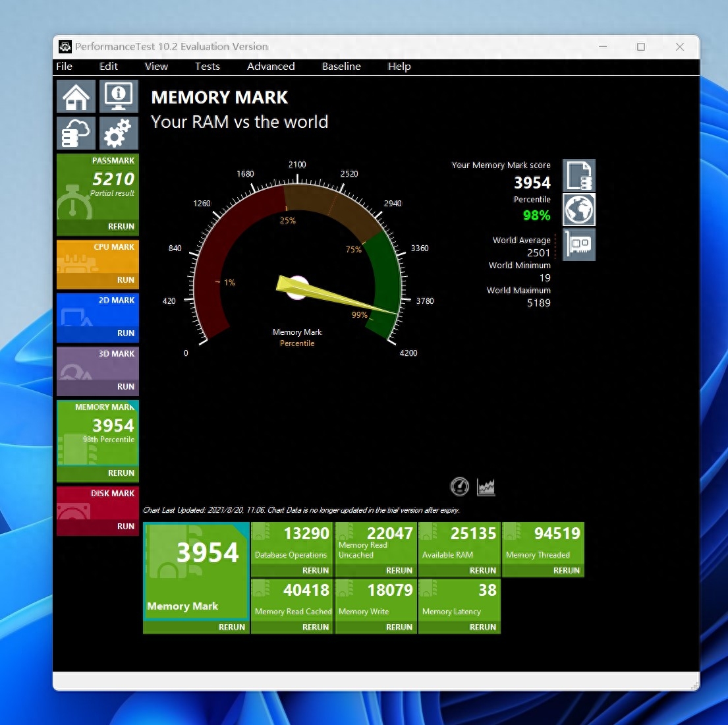The image size is (728, 725).
Task: Run the 3D Mark test
Action: click(x=125, y=387)
